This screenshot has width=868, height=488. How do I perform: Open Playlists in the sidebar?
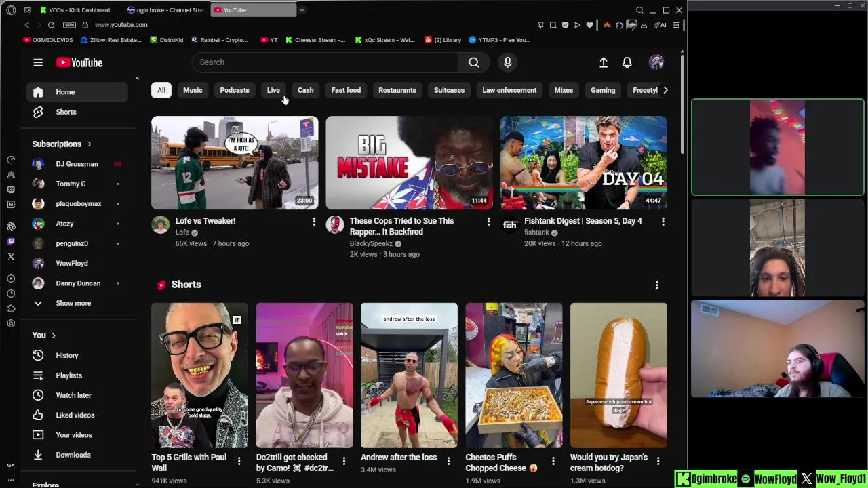[77, 375]
